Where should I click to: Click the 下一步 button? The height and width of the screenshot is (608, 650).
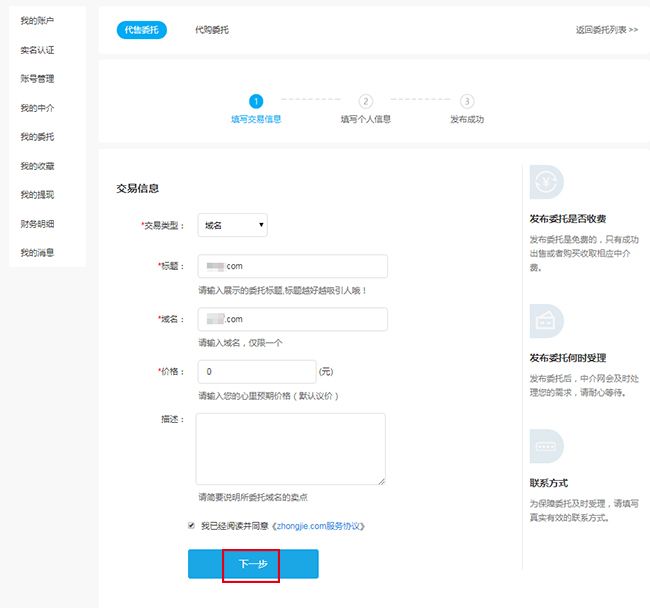tap(252, 564)
